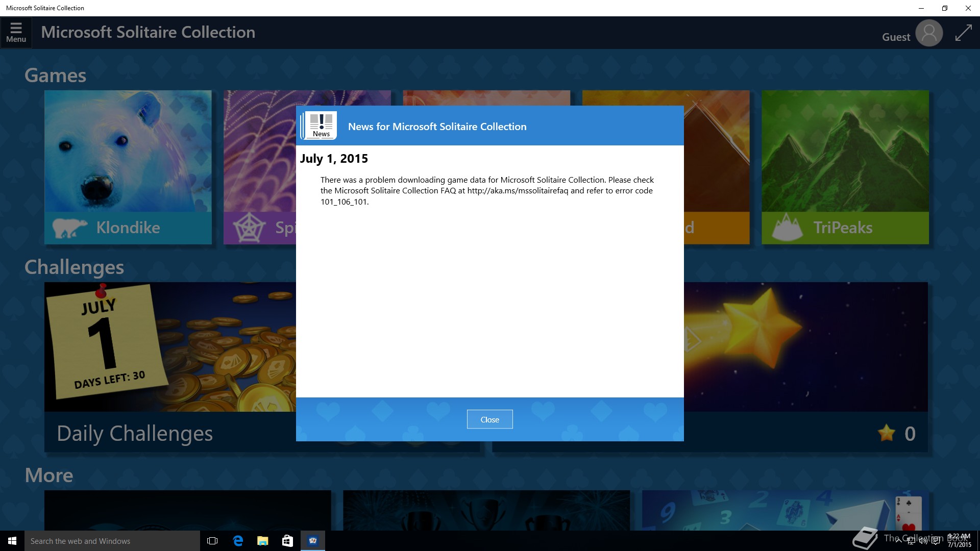Click the Search the web and Windows box

point(112,541)
